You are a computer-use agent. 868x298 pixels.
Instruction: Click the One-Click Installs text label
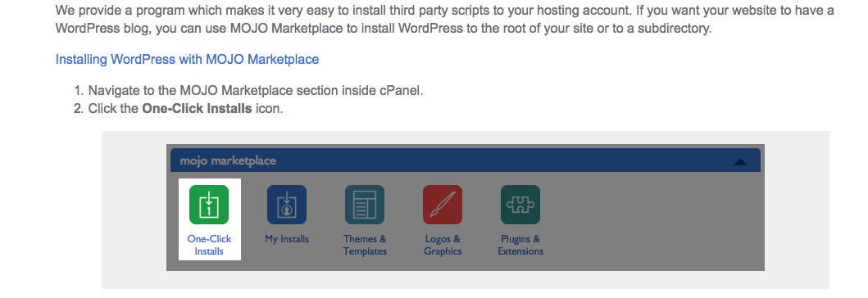(209, 245)
